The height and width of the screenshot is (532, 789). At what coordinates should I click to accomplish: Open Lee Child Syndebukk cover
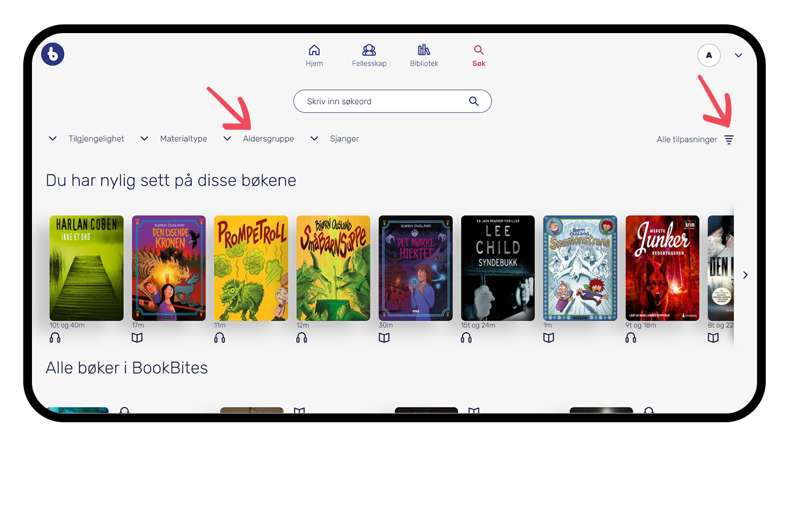tap(498, 268)
